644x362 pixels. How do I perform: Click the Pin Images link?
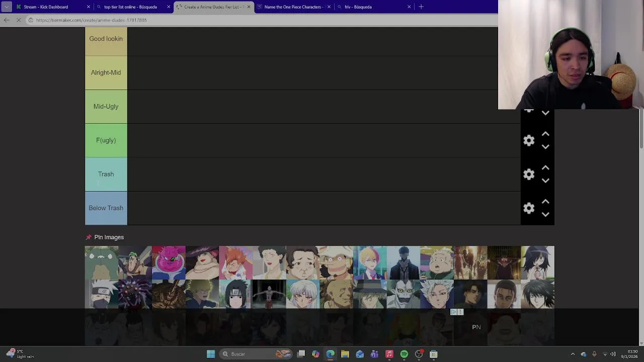tap(109, 237)
